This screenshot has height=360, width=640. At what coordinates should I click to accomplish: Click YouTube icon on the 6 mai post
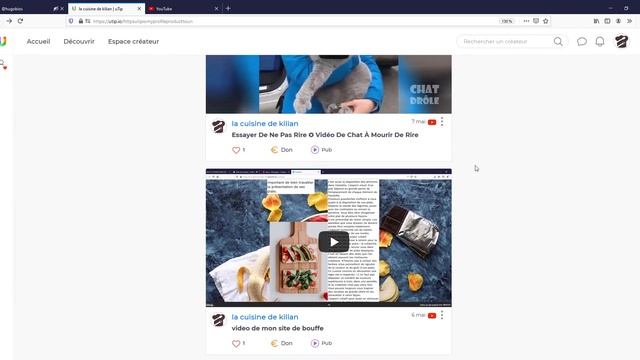pos(432,316)
